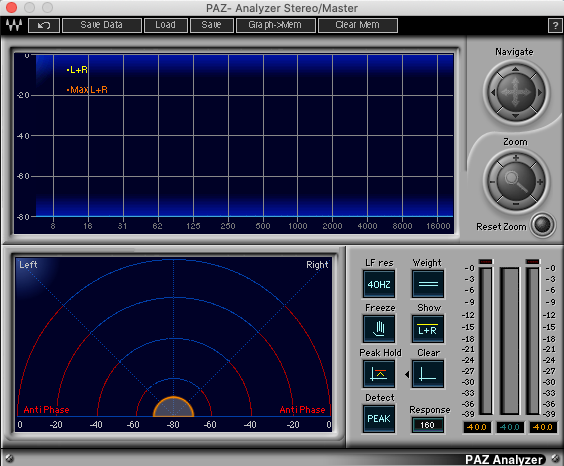The image size is (564, 466).
Task: Zoom out vertically with bottom minus
Action: [516, 204]
